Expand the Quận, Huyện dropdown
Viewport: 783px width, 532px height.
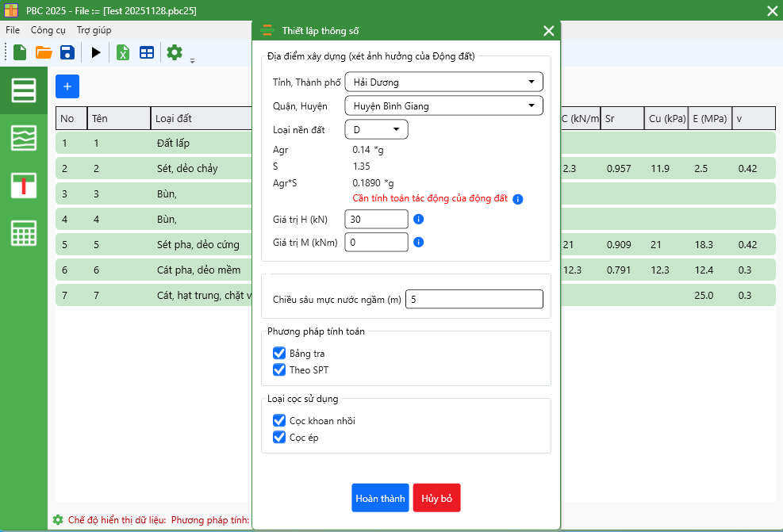(x=443, y=106)
